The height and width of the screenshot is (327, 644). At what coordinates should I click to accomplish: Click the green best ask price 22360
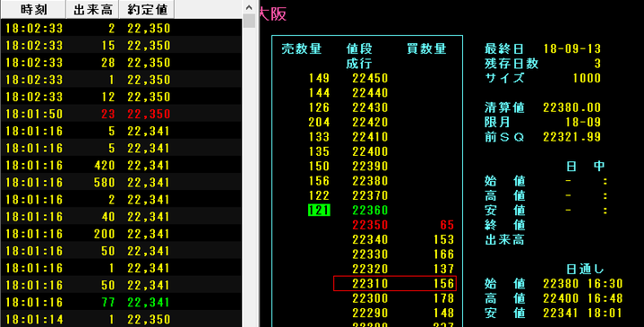[370, 211]
